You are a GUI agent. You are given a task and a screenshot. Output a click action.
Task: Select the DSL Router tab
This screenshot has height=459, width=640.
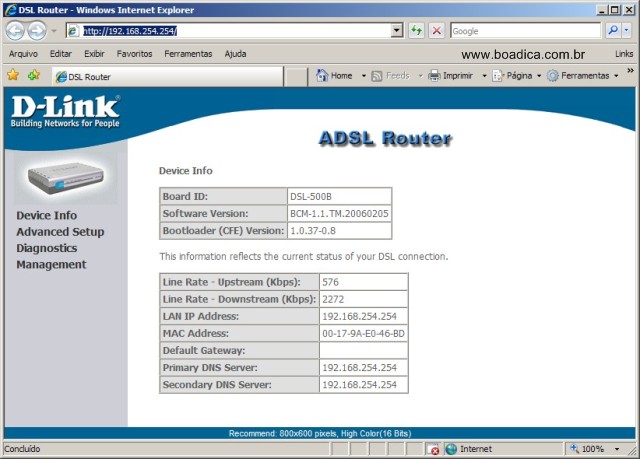[168, 77]
